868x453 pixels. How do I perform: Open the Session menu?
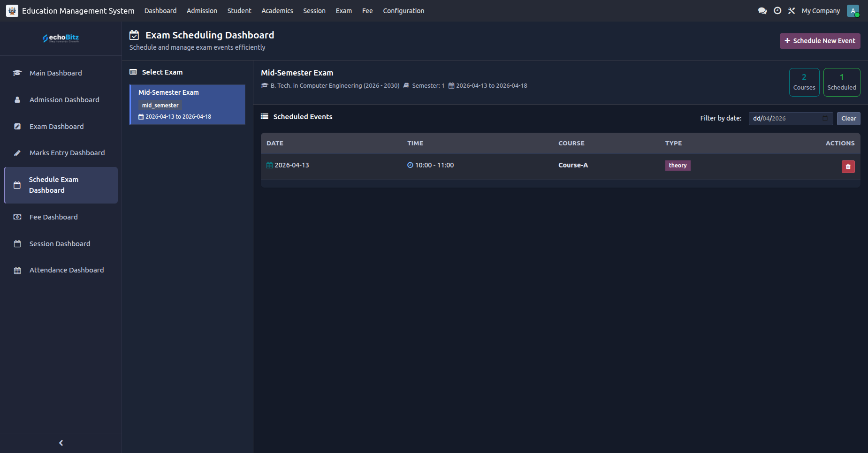point(314,11)
